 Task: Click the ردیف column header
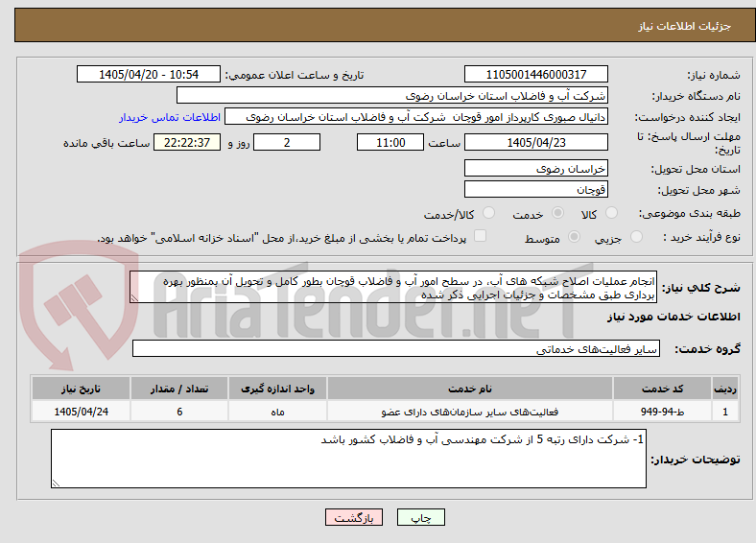tap(725, 389)
